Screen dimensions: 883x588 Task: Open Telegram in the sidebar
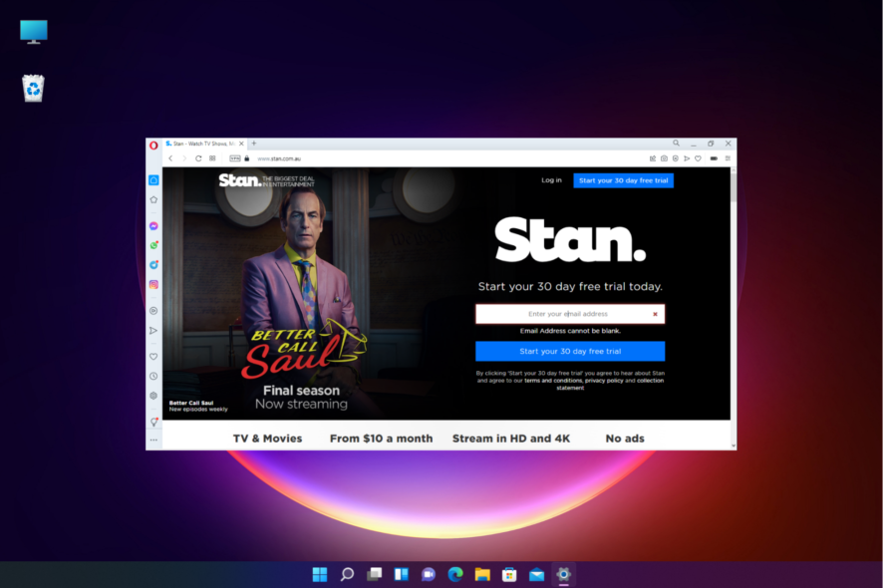(x=153, y=265)
